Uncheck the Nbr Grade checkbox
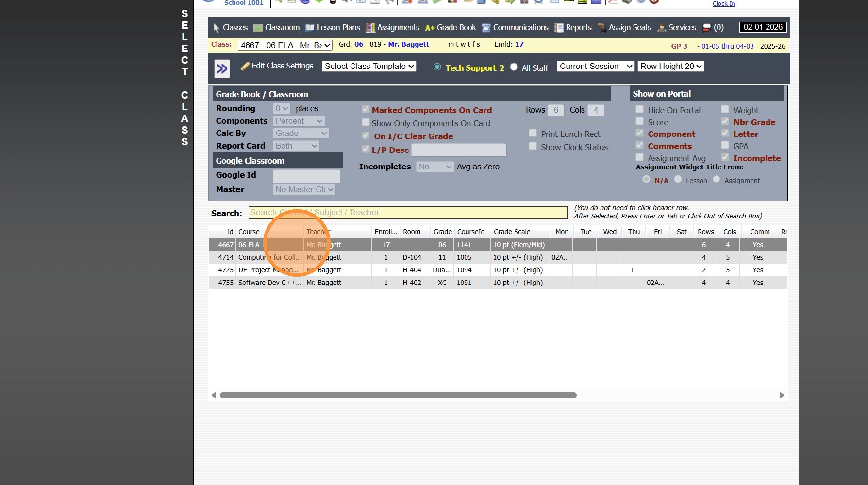Image resolution: width=868 pixels, height=485 pixels. click(725, 122)
